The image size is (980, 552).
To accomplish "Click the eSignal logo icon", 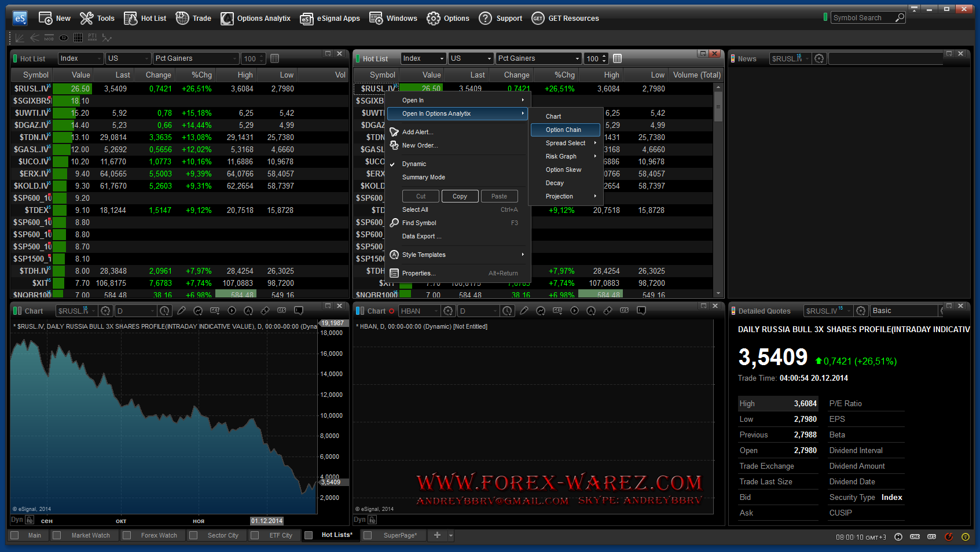I will tap(20, 19).
